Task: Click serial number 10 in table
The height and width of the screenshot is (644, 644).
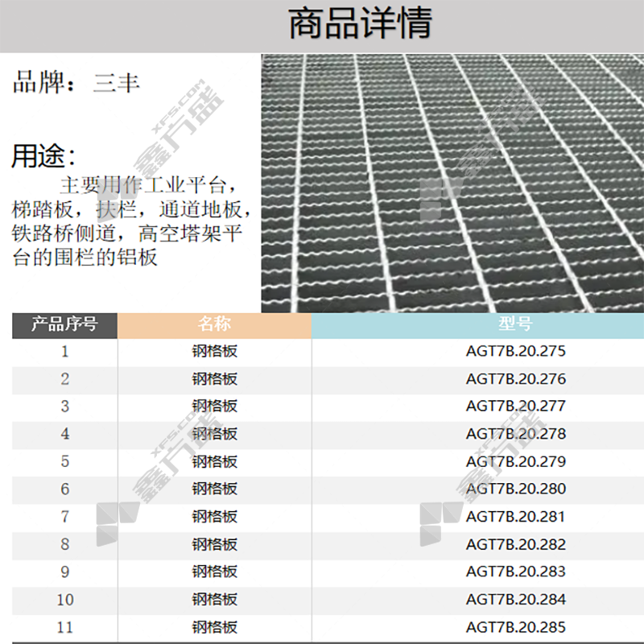Action: [x=65, y=600]
